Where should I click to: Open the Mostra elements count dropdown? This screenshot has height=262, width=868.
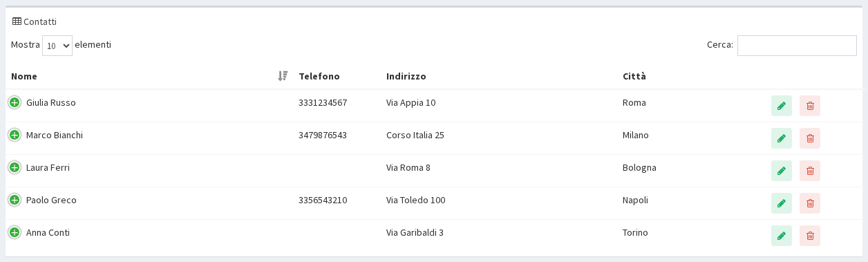[57, 46]
